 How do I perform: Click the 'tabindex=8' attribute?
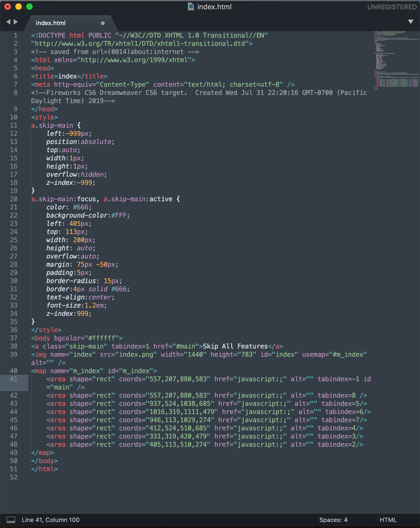(x=337, y=395)
